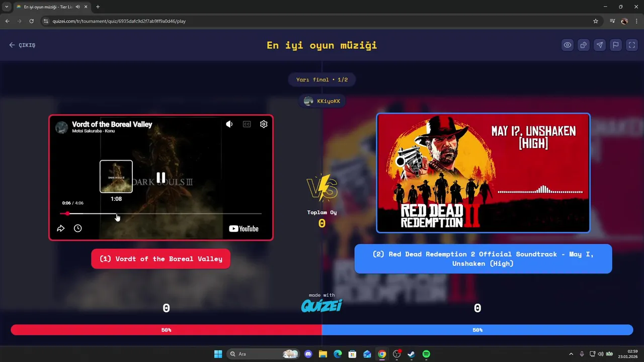The width and height of the screenshot is (644, 362).
Task: Mute tab via the tab's speaker icon
Action: pos(78,7)
